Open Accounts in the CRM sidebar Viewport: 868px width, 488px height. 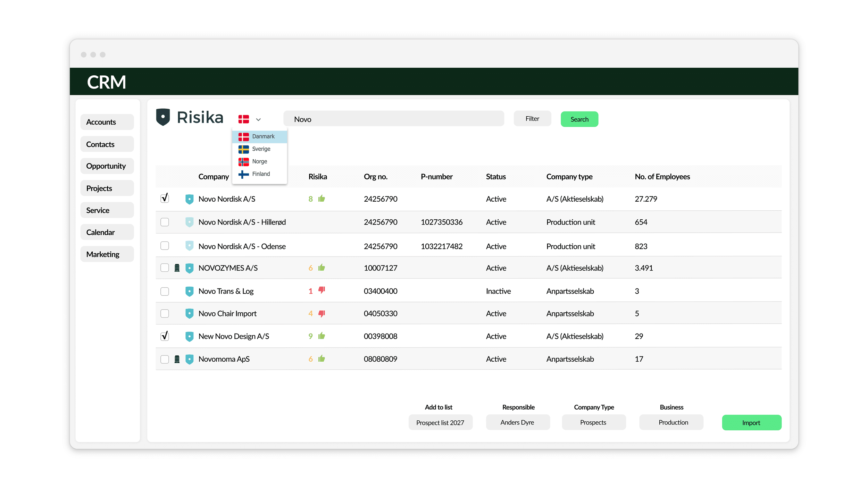[107, 122]
